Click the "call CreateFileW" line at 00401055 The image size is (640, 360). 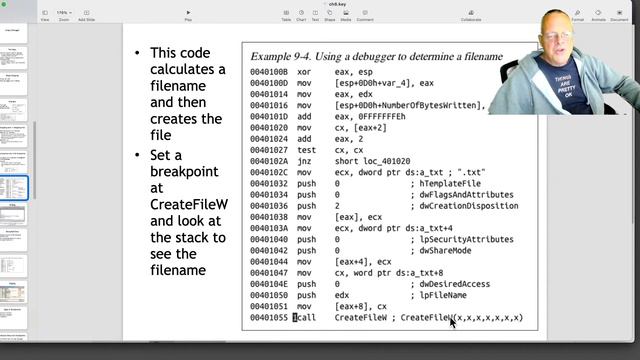387,318
